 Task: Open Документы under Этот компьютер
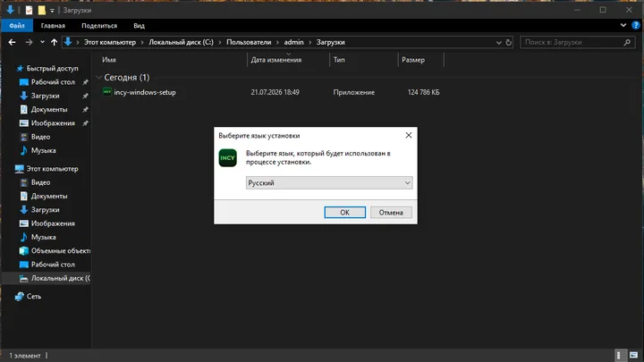point(49,196)
